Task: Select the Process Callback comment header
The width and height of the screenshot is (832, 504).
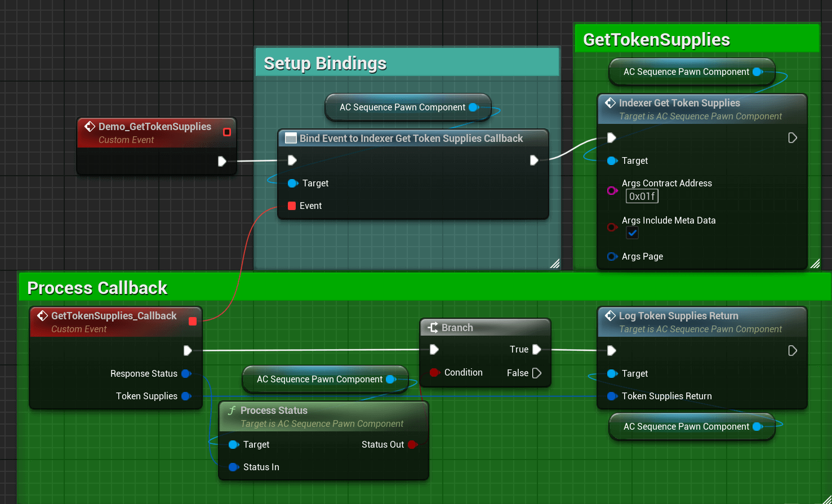Action: click(x=97, y=288)
